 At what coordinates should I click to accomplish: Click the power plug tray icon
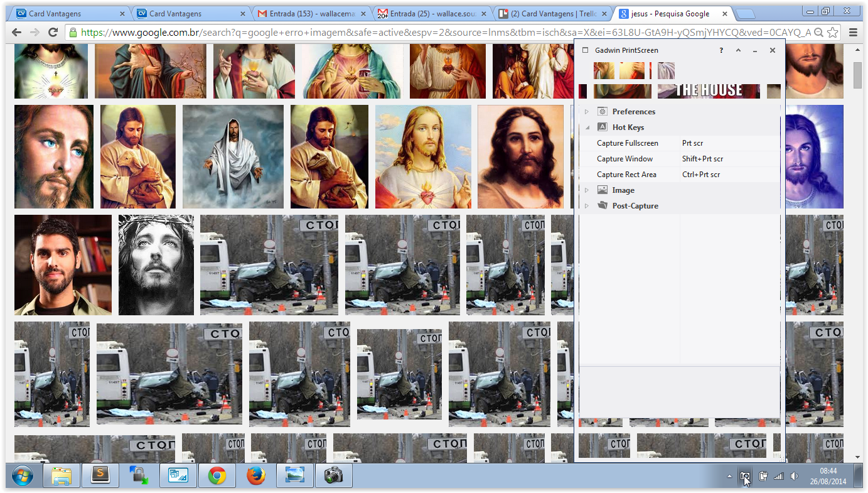[763, 476]
